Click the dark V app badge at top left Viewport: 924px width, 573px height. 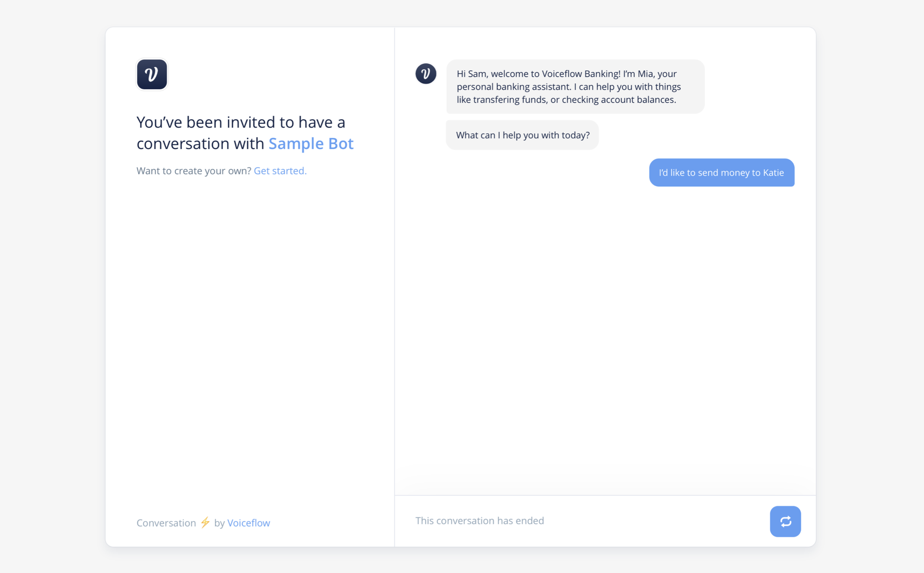click(x=152, y=74)
